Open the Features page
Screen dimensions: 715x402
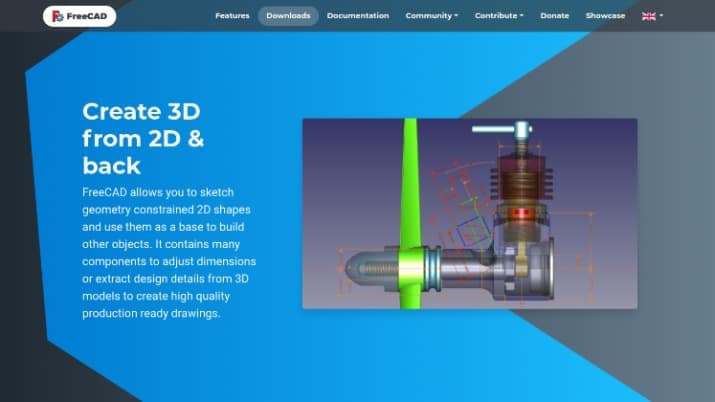tap(232, 16)
